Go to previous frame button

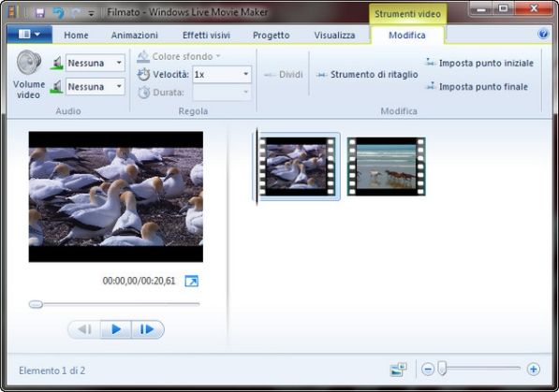click(x=84, y=329)
